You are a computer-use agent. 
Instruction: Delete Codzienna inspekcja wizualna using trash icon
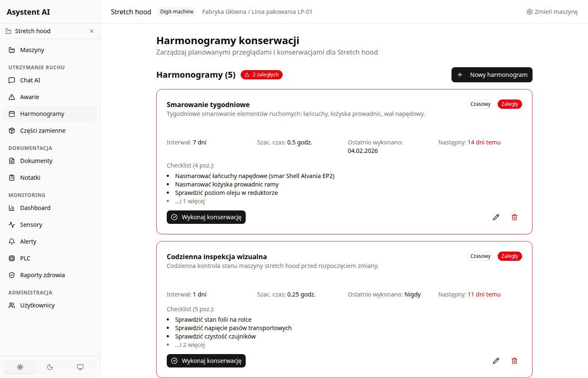(x=514, y=361)
